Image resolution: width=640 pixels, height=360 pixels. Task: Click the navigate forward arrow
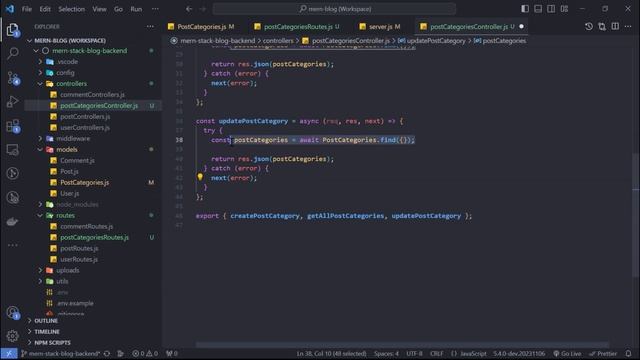tap(203, 9)
